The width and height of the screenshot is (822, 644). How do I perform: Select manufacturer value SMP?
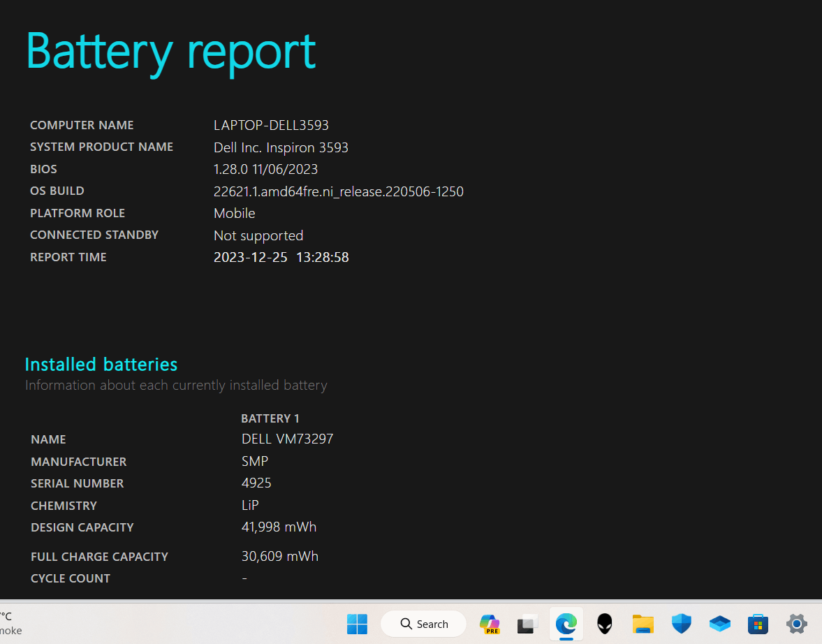click(x=255, y=462)
